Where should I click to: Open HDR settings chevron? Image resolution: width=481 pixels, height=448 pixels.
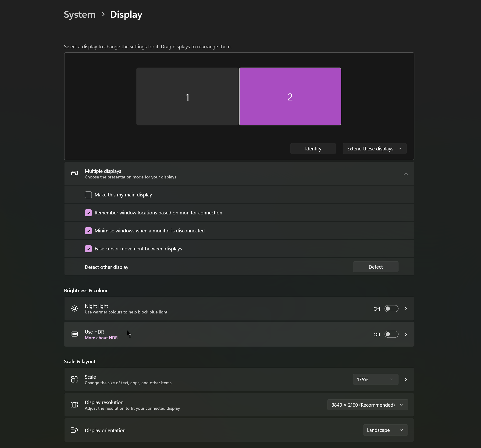click(x=406, y=334)
